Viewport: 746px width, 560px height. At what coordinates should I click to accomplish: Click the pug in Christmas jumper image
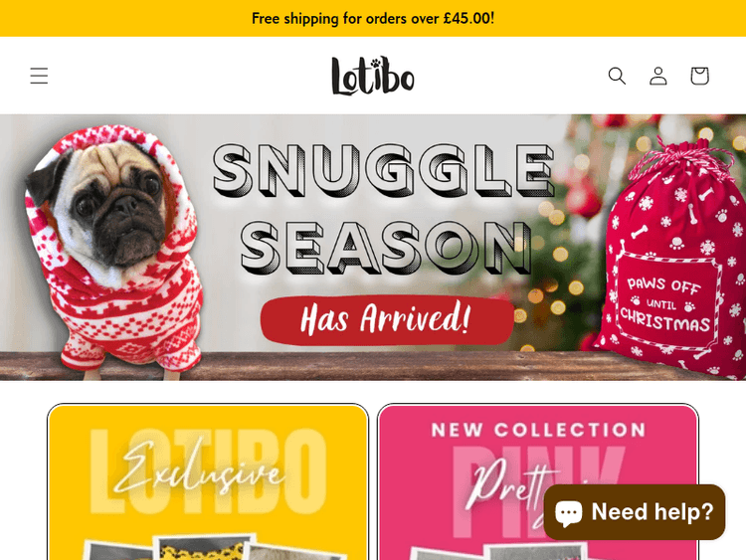click(114, 248)
